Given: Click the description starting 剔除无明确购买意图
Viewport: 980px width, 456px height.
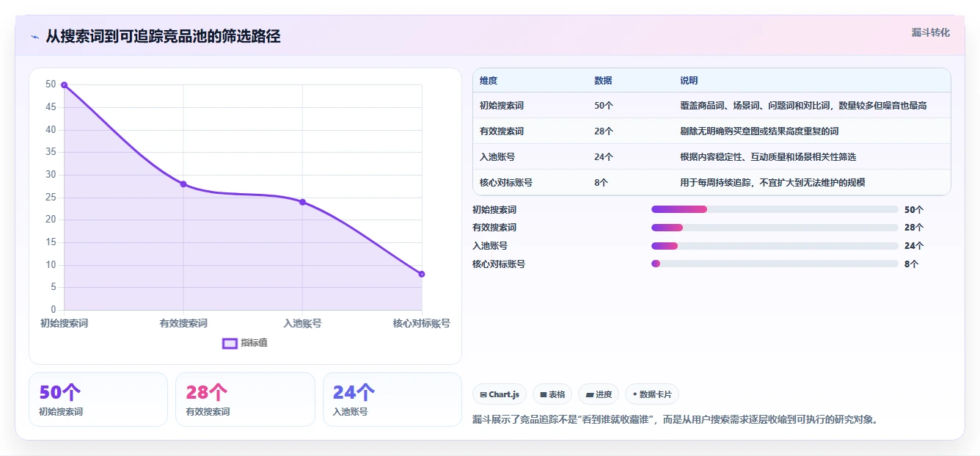Looking at the screenshot, I should point(759,131).
